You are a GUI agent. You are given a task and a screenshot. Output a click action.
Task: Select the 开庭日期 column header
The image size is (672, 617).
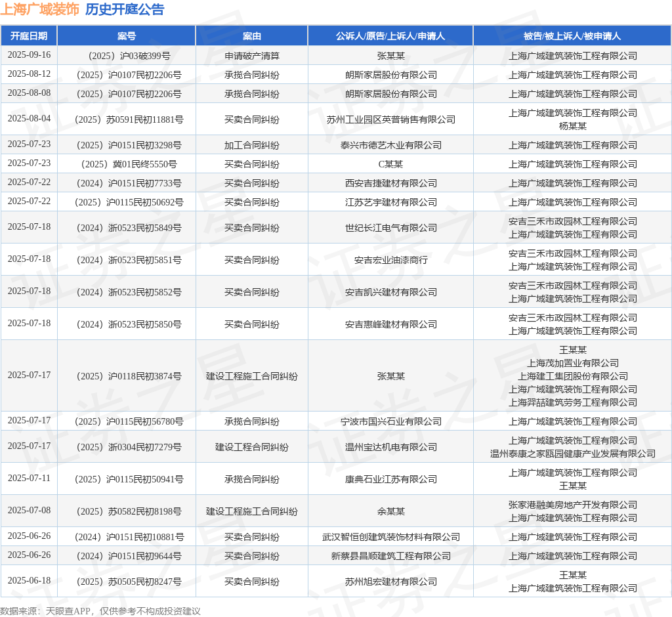click(29, 36)
